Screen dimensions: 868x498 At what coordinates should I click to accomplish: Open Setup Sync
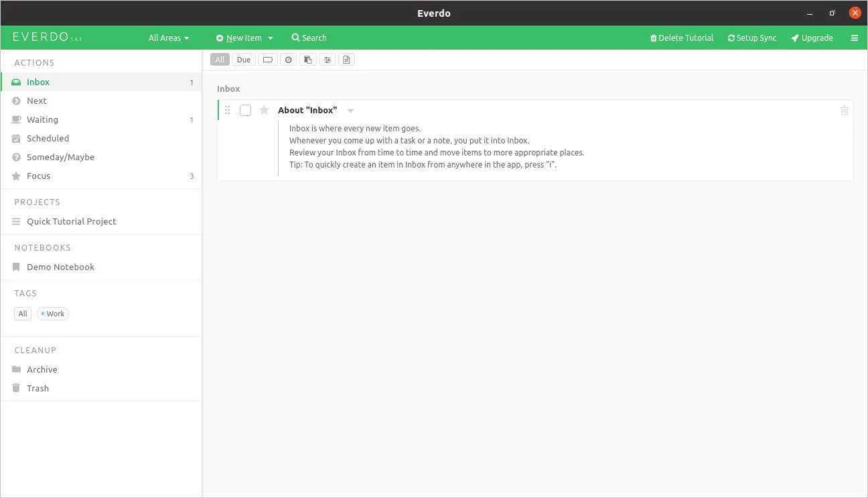752,38
